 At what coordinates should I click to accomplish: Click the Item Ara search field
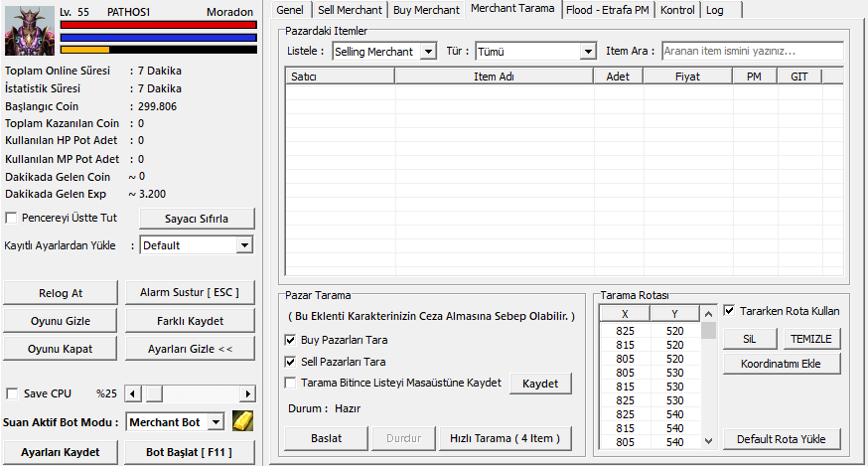click(752, 51)
